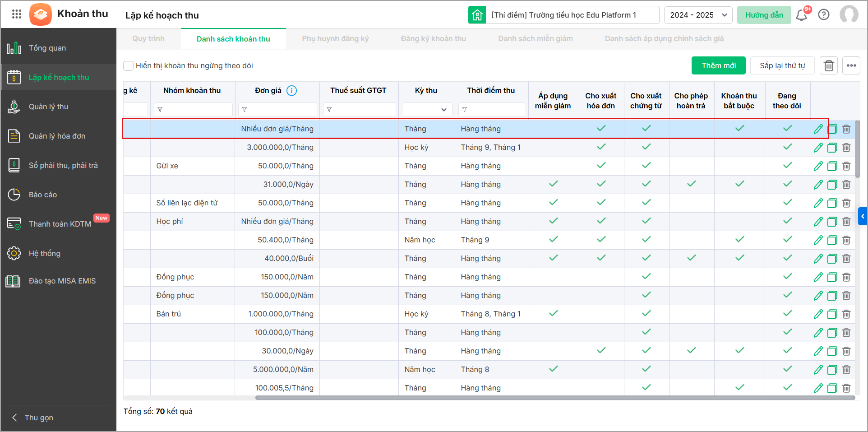Open the three-dots more options button
Image resolution: width=868 pixels, height=432 pixels.
click(x=851, y=66)
